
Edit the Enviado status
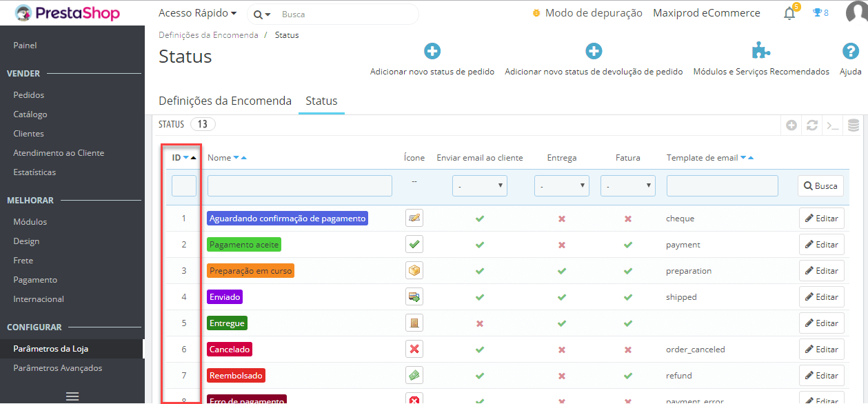click(x=821, y=297)
